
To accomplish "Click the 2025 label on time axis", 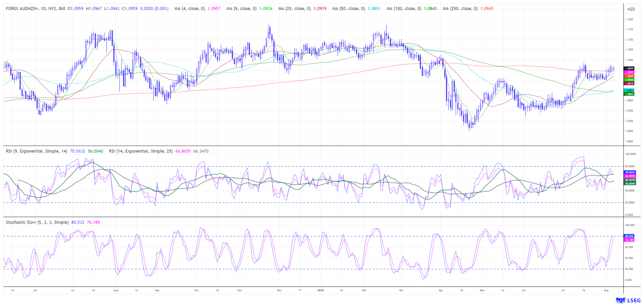I will point(320,290).
